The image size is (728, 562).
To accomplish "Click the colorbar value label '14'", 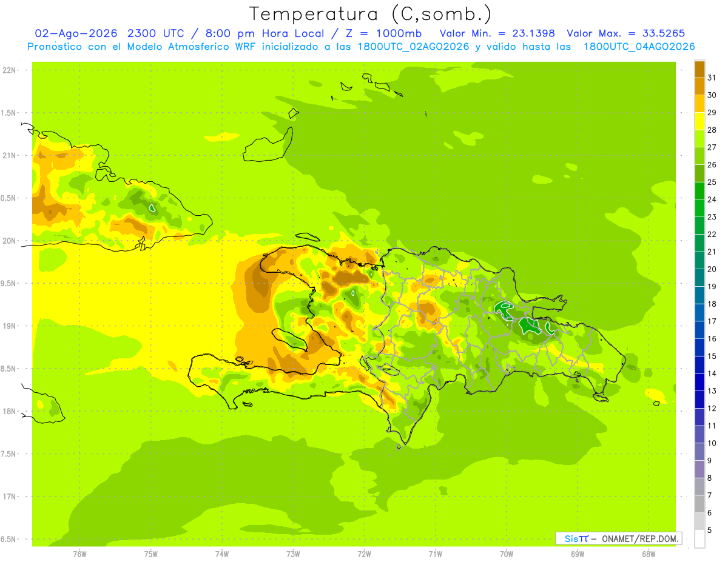I will coord(712,373).
